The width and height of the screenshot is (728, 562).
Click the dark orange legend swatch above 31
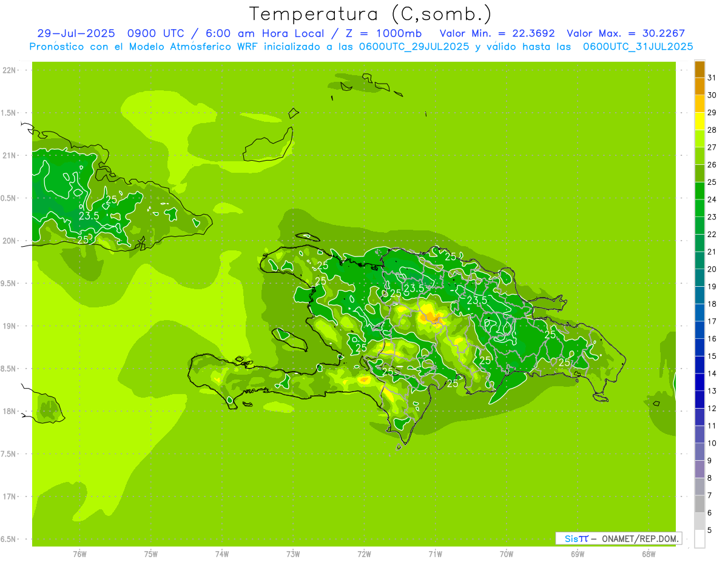[x=699, y=69]
